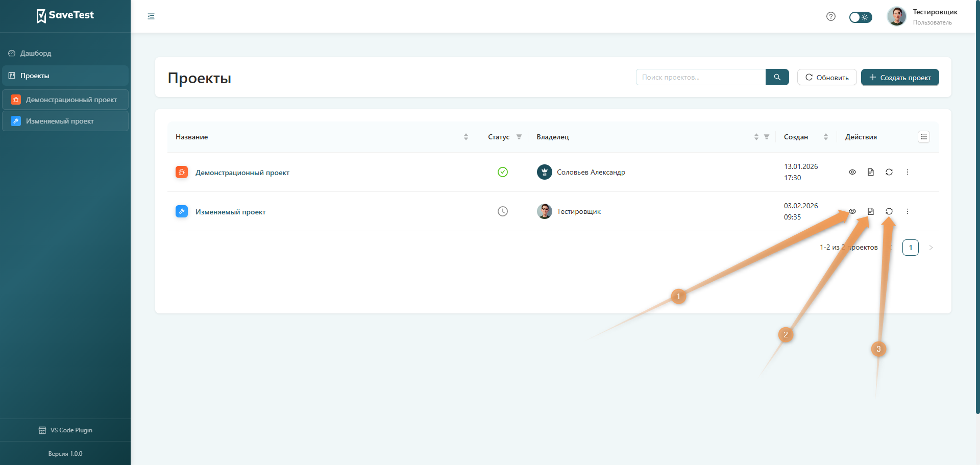Open more actions menu for Изменяемый проект
Viewport: 980px width, 465px height.
pyautogui.click(x=908, y=211)
